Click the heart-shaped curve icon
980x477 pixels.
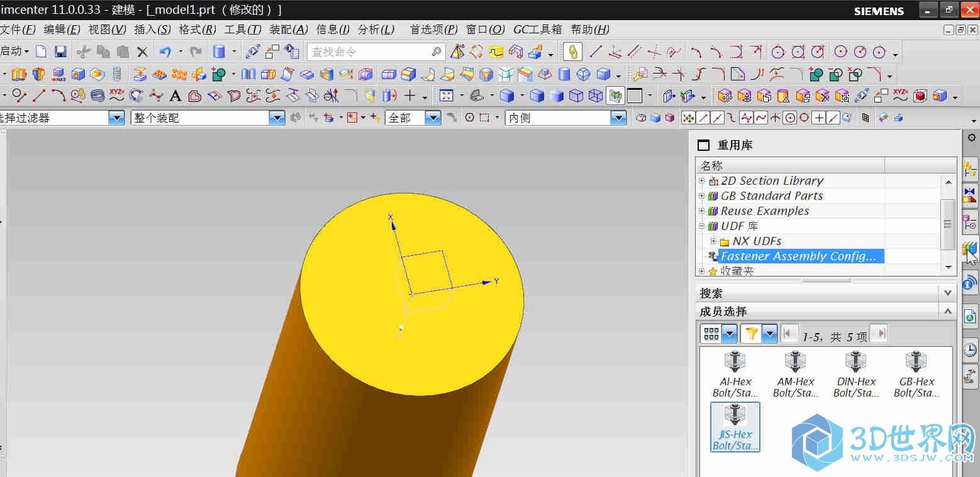(x=195, y=96)
